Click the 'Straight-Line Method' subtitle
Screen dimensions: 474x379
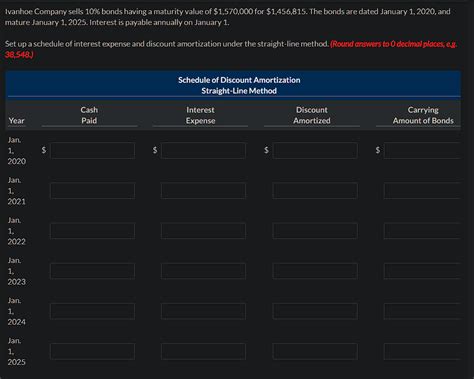tap(239, 91)
